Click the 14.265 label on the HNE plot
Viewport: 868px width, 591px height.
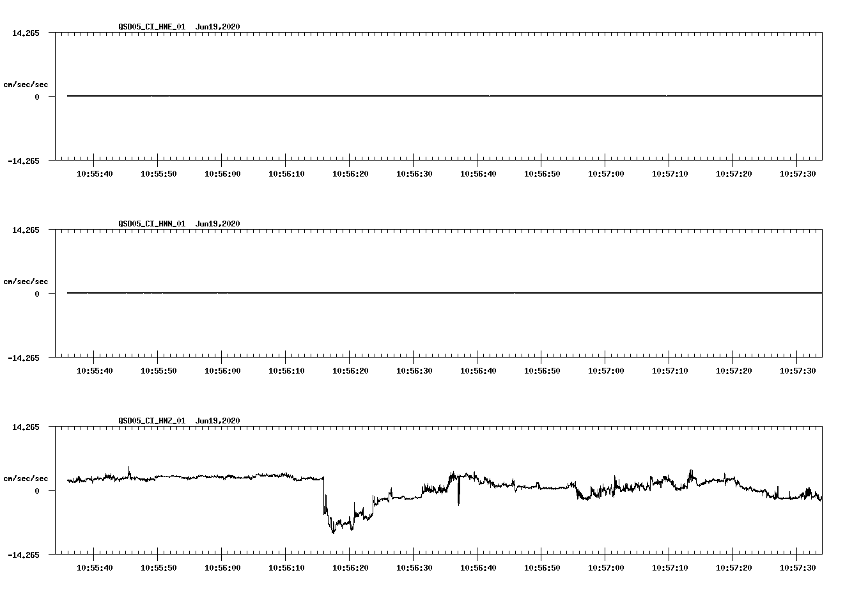(26, 33)
